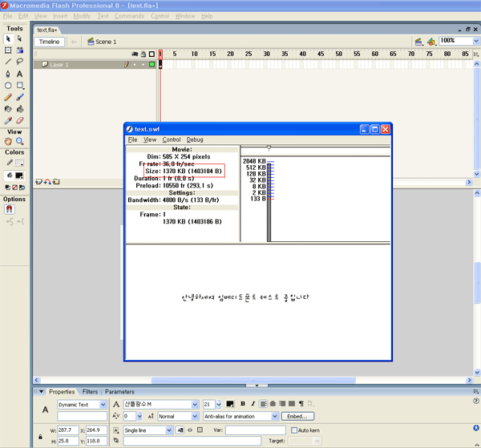The image size is (481, 448).
Task: Click Insert Layer Folder icon
Action: [56, 182]
